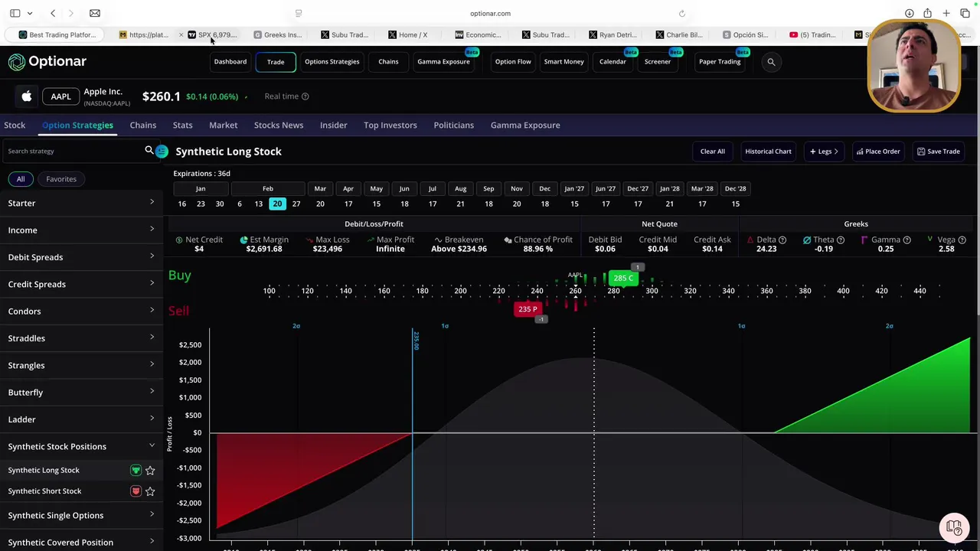Click the strategy search magnifier icon
Viewport: 980px width, 551px height.
click(149, 151)
